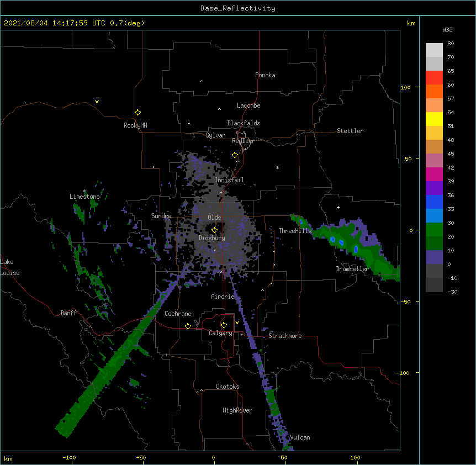Click the Sundre town label

(x=161, y=216)
